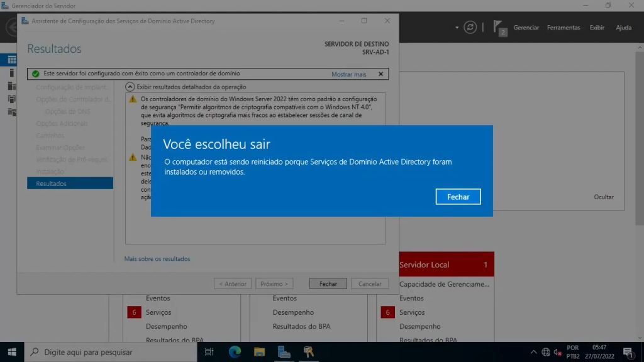644x362 pixels.
Task: Click Fechar in the blue restart dialog
Action: (458, 197)
